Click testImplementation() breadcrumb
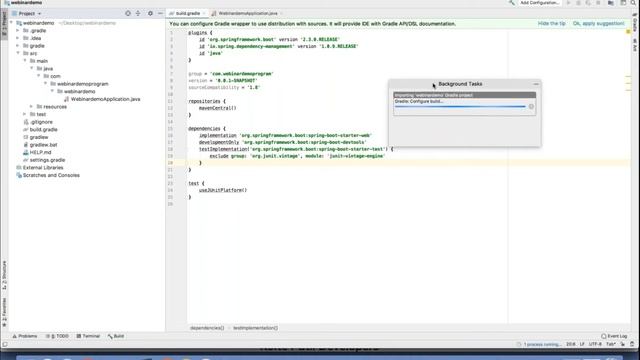This screenshot has height=360, width=640. click(x=256, y=328)
